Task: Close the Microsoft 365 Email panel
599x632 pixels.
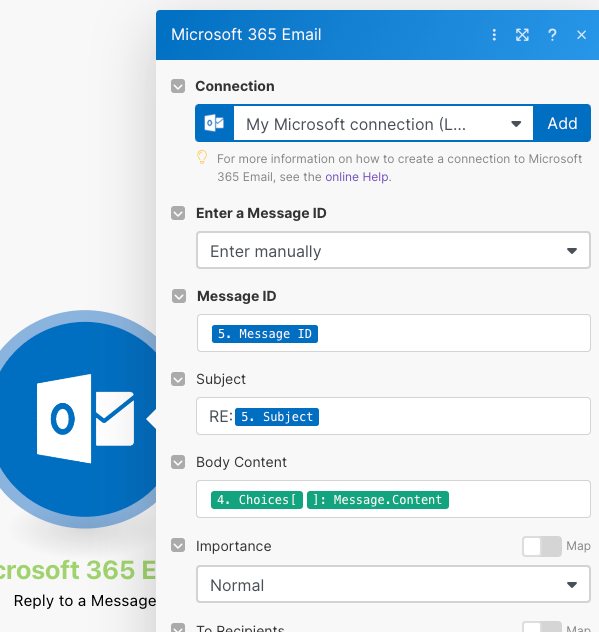Action: pyautogui.click(x=581, y=35)
